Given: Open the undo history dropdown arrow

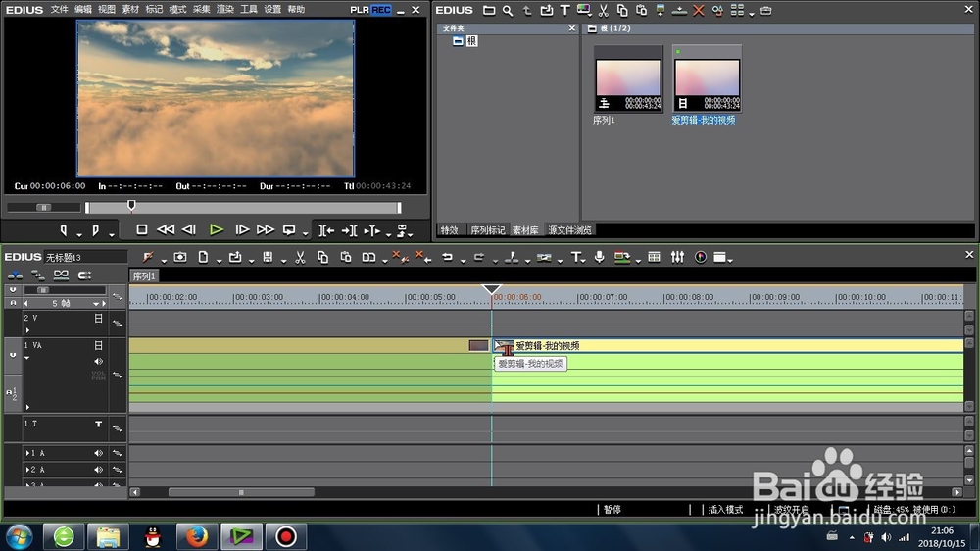Looking at the screenshot, I should [464, 260].
